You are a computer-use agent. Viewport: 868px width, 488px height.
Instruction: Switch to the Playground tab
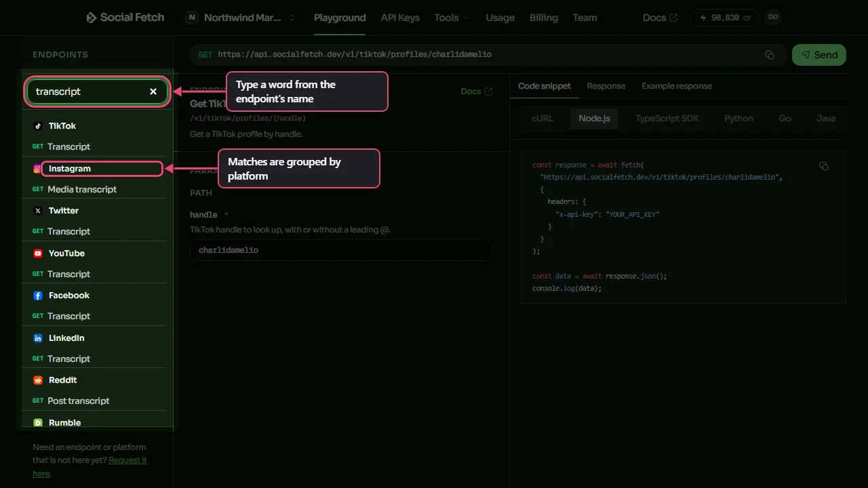tap(340, 18)
